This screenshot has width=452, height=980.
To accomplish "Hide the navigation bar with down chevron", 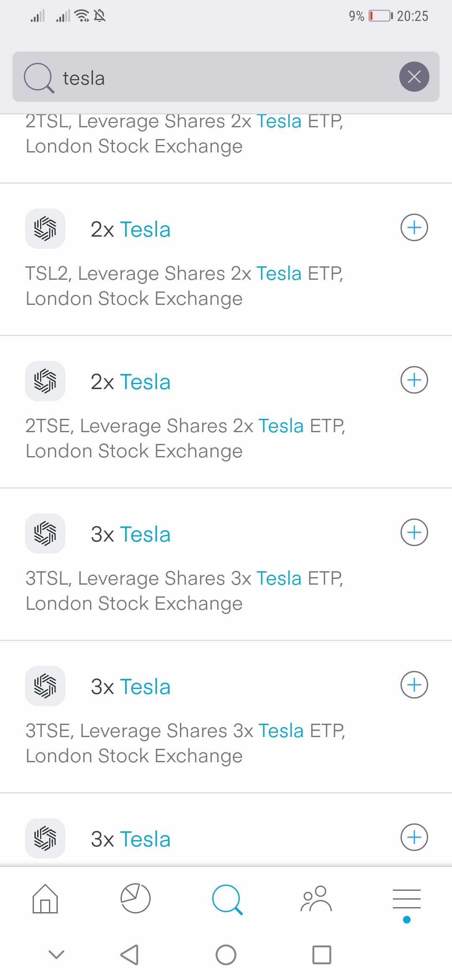I will (56, 954).
